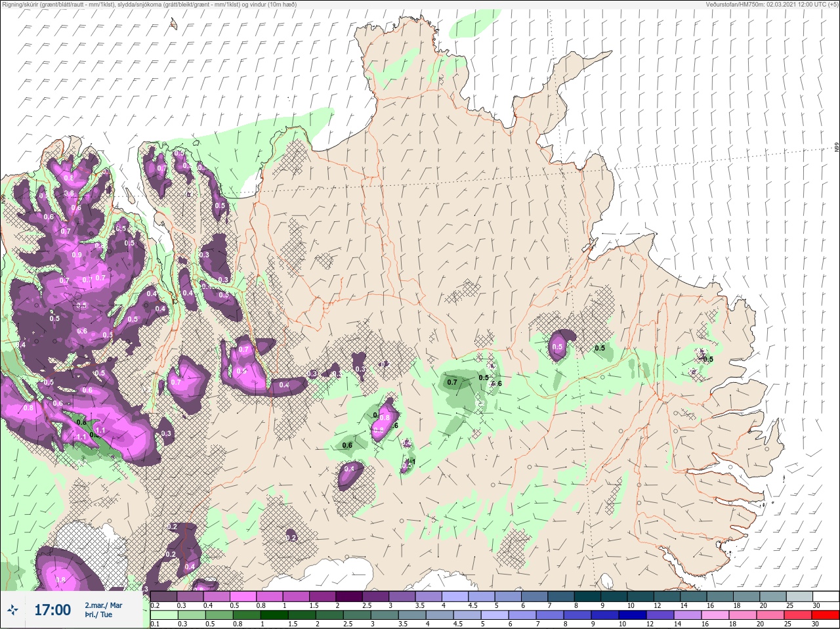Click the 66°N latitude label at the right edge
Screen dimensions: 840x629
[837, 148]
